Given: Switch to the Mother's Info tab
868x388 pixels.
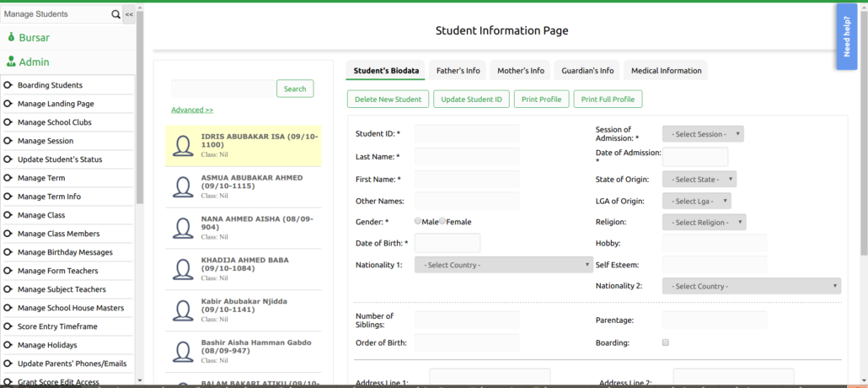Looking at the screenshot, I should 520,70.
